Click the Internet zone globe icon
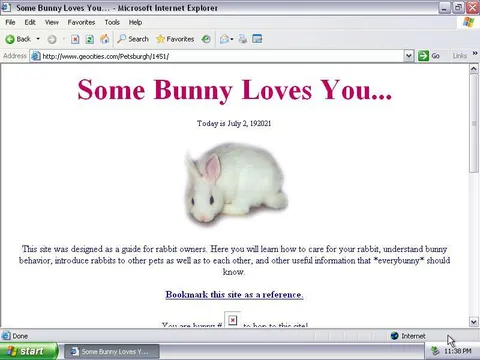 coord(394,336)
